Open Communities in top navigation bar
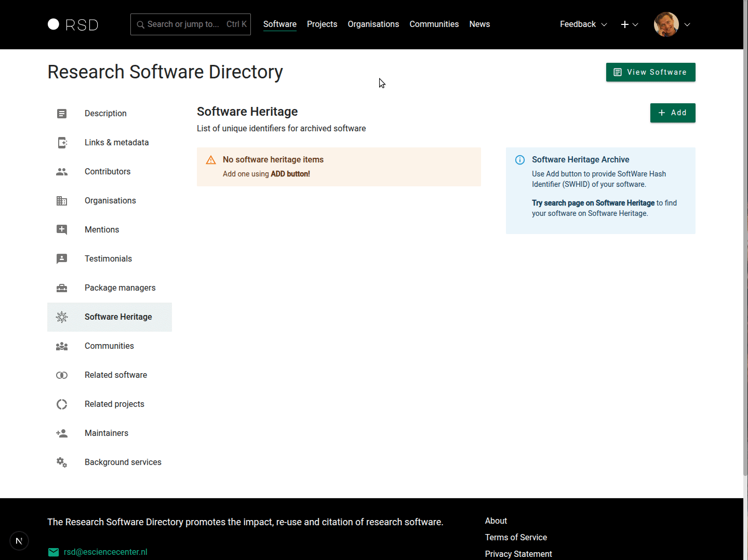The height and width of the screenshot is (560, 748). (x=434, y=24)
